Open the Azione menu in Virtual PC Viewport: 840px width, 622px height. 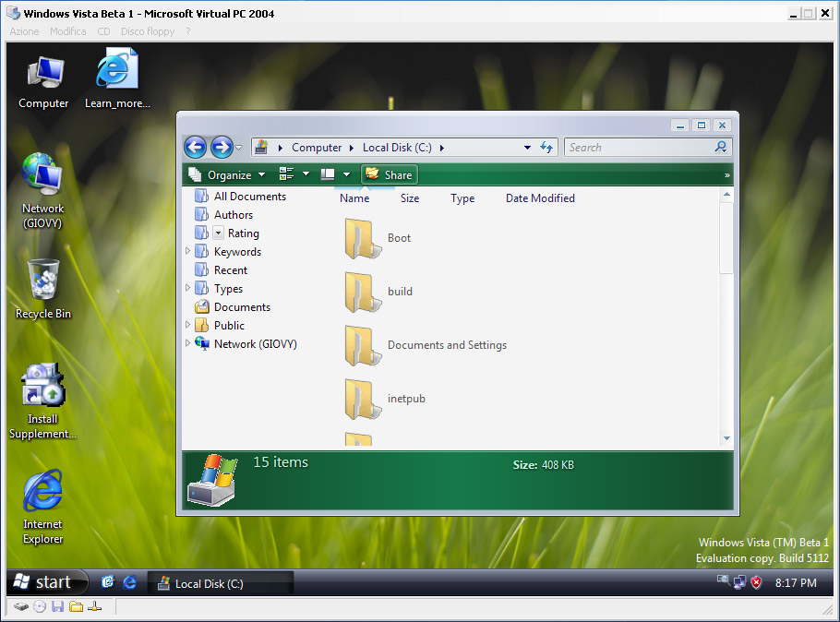[x=24, y=31]
